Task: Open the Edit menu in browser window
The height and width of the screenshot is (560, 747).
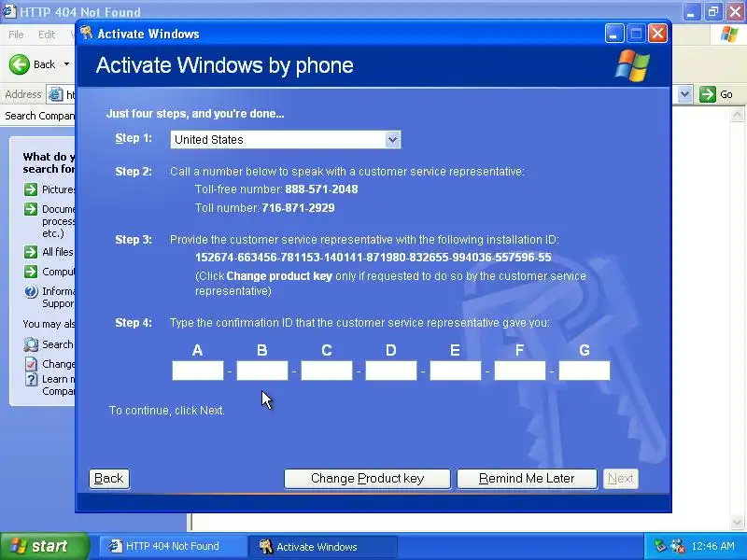Action: point(46,35)
